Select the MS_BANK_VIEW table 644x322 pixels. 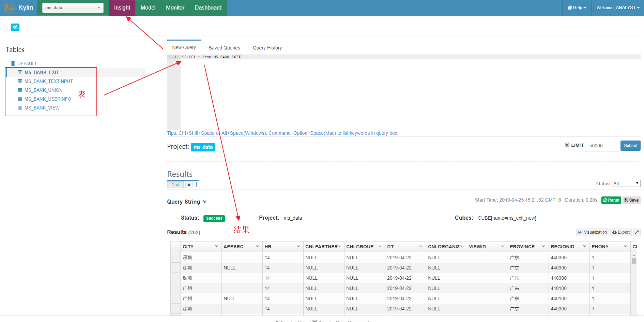(x=42, y=108)
